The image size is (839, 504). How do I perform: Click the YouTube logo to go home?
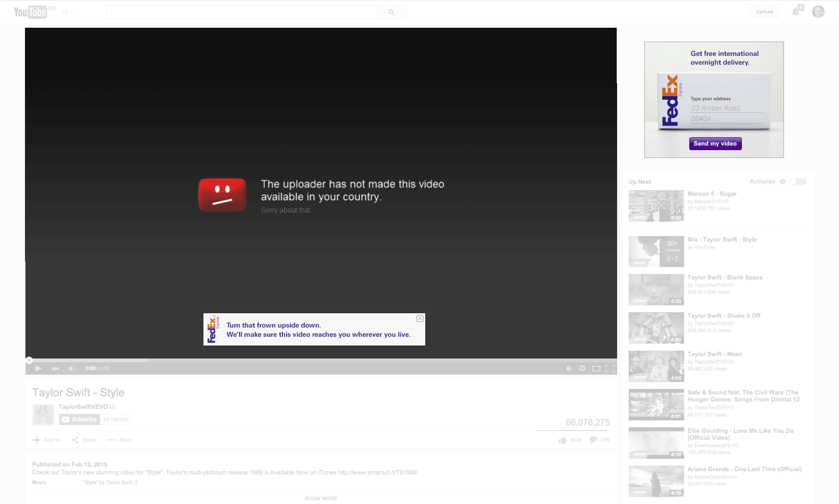pos(31,12)
